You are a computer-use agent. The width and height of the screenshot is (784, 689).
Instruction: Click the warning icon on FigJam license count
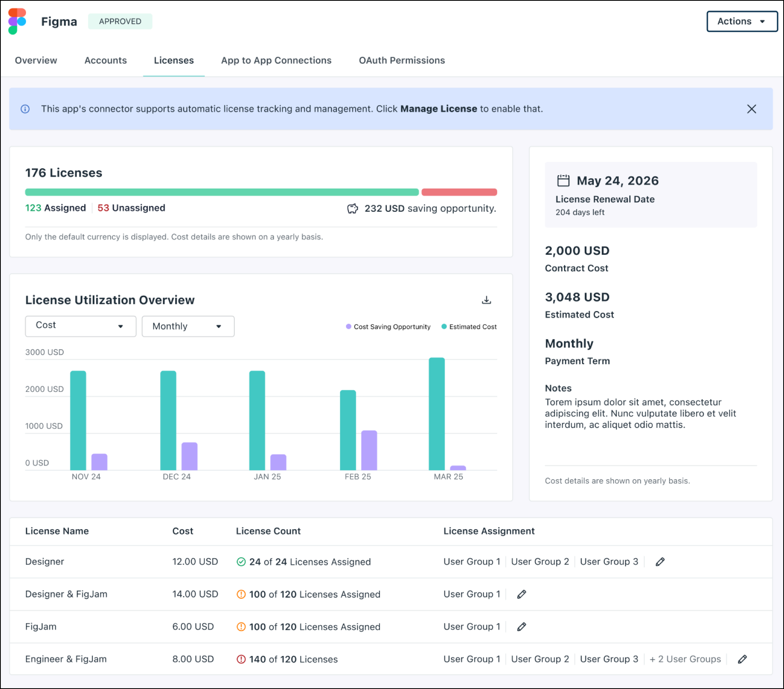pyautogui.click(x=241, y=626)
